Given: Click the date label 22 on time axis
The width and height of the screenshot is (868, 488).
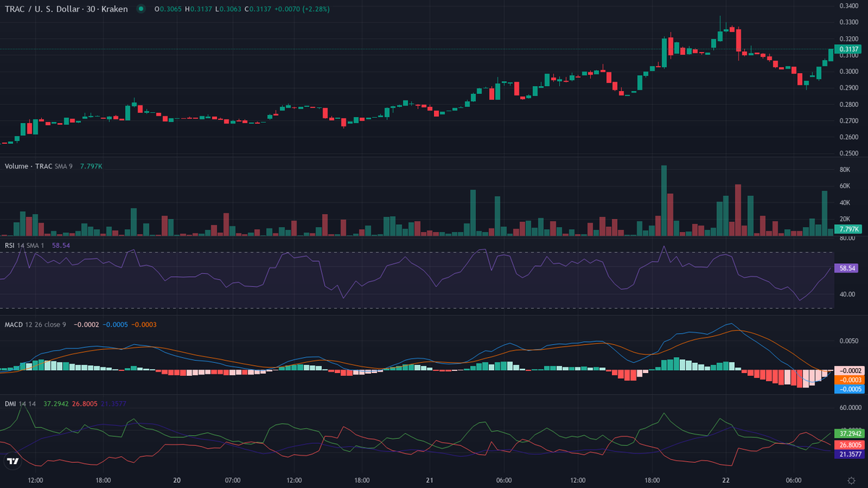Looking at the screenshot, I should (725, 480).
